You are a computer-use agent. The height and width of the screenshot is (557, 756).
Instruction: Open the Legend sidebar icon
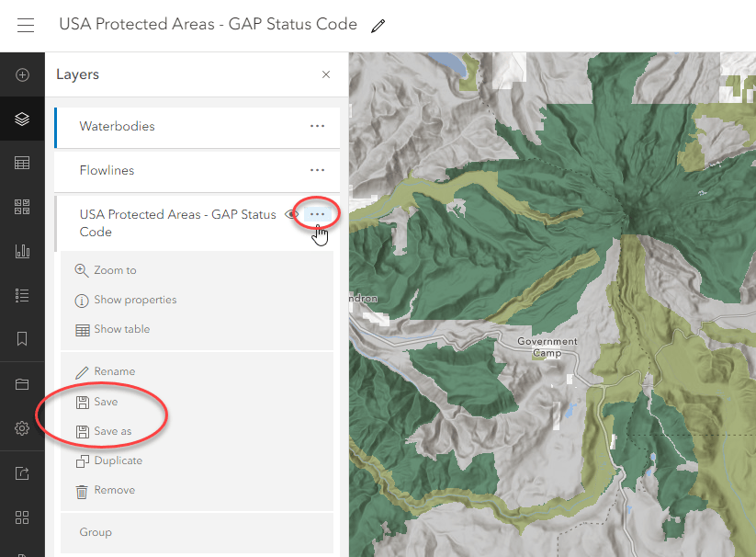click(x=23, y=295)
